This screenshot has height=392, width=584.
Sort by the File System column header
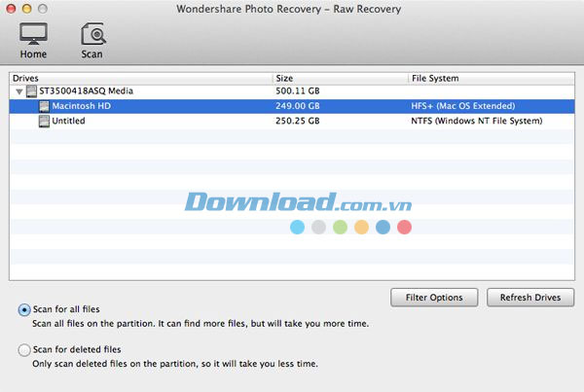click(492, 78)
